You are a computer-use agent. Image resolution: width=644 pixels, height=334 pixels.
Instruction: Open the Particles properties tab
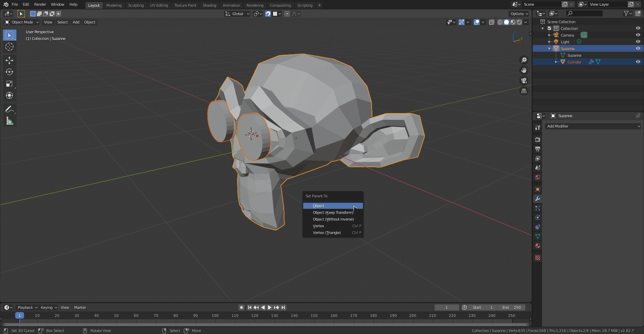coord(538,208)
